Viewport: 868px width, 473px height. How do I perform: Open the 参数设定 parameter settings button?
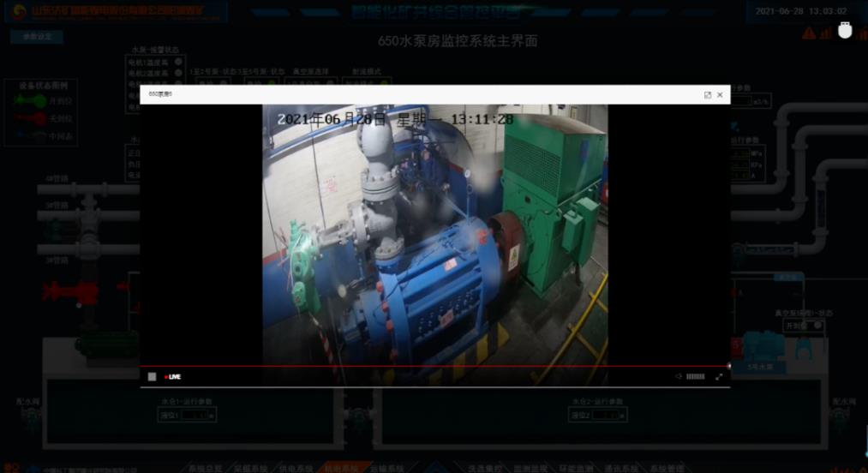click(x=37, y=37)
